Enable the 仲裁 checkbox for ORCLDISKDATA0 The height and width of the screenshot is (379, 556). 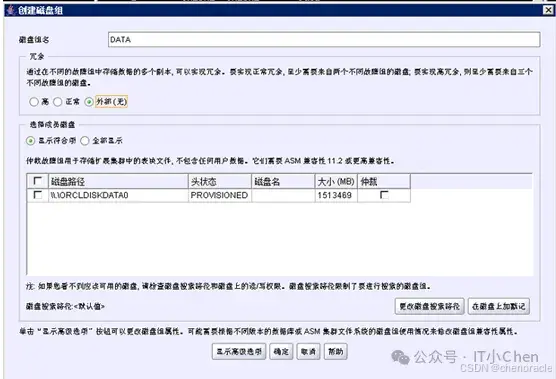point(384,195)
